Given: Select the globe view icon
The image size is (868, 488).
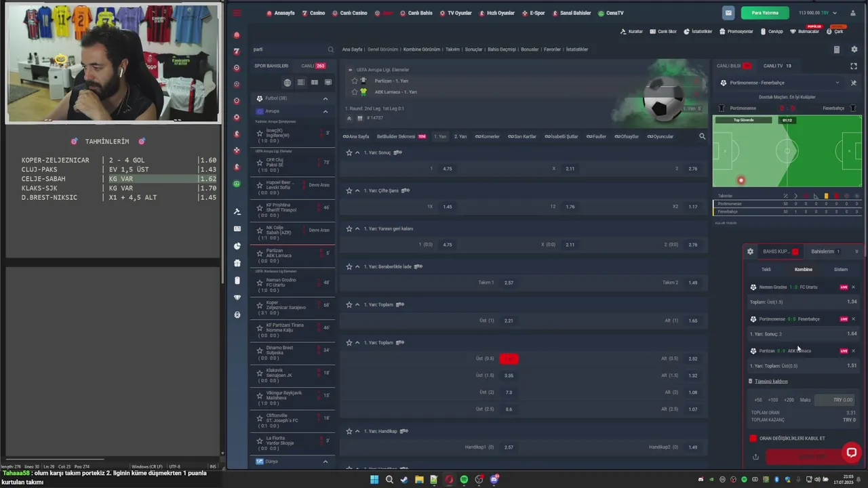Looking at the screenshot, I should pyautogui.click(x=288, y=83).
